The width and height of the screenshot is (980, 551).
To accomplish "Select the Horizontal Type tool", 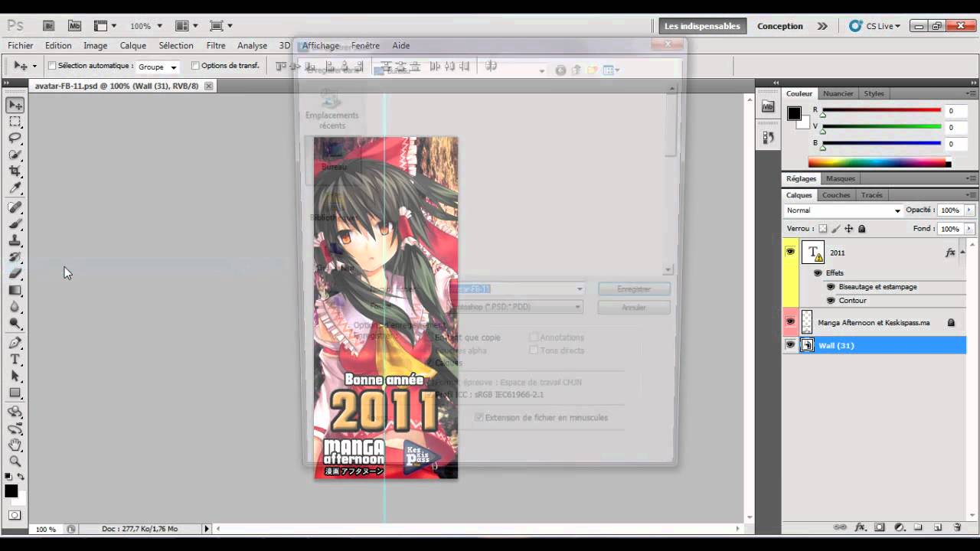I will 15,360.
